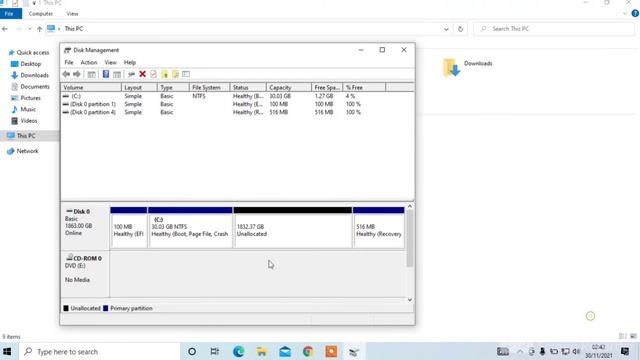Select the 1832.37 GB Unallocated space block
The image size is (640, 360).
pyautogui.click(x=293, y=227)
